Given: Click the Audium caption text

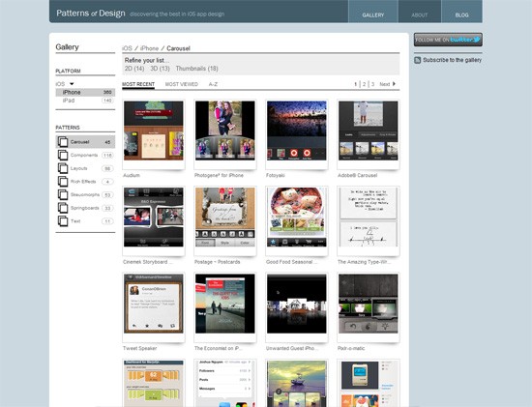Looking at the screenshot, I should [132, 175].
